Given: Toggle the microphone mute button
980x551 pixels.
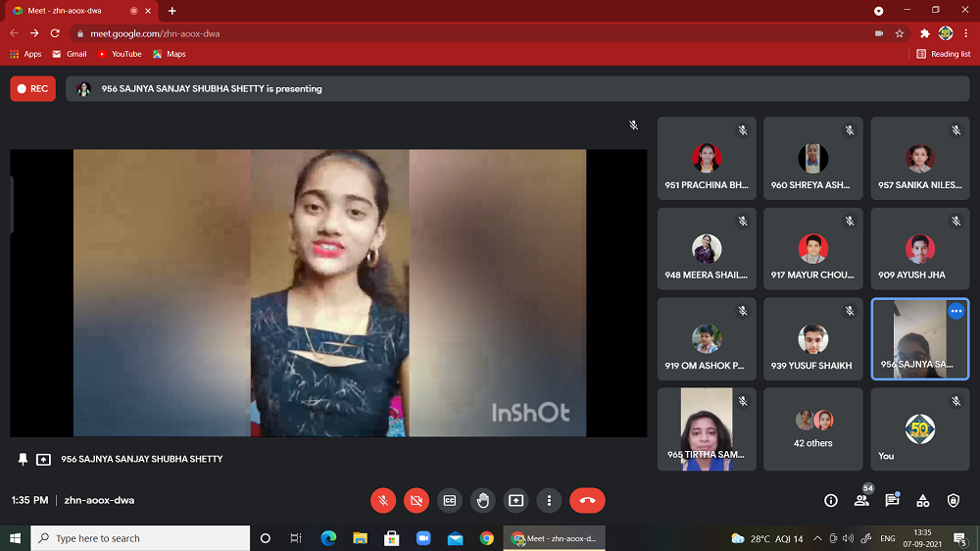Looking at the screenshot, I should click(x=383, y=500).
